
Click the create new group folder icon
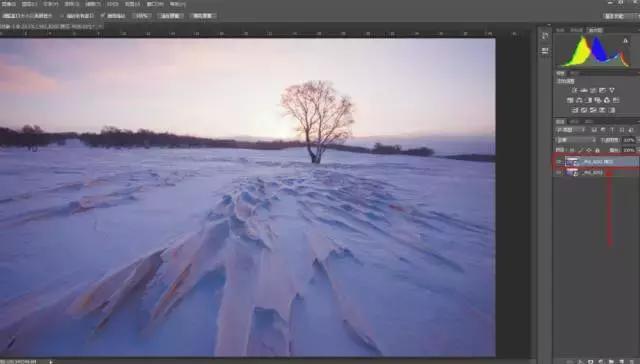[611, 362]
